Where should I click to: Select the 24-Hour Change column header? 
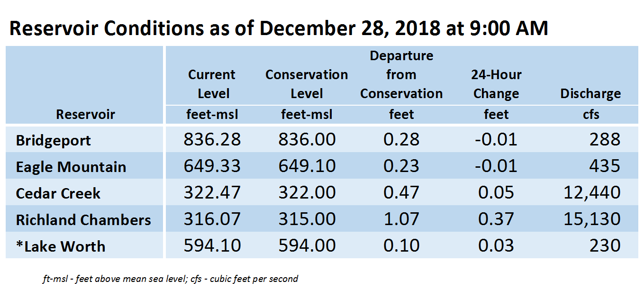click(496, 84)
